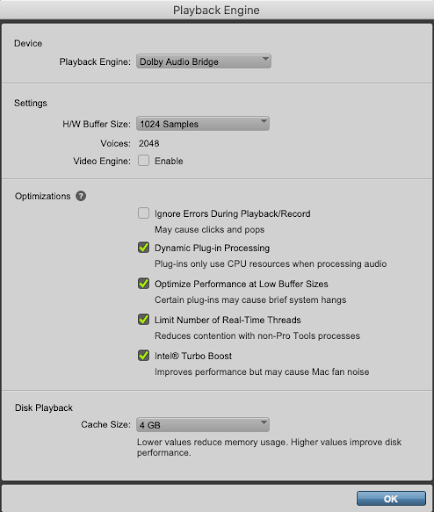Image resolution: width=434 pixels, height=512 pixels.
Task: Disable Optimize Performance at Low Buffer Sizes
Action: coord(144,284)
